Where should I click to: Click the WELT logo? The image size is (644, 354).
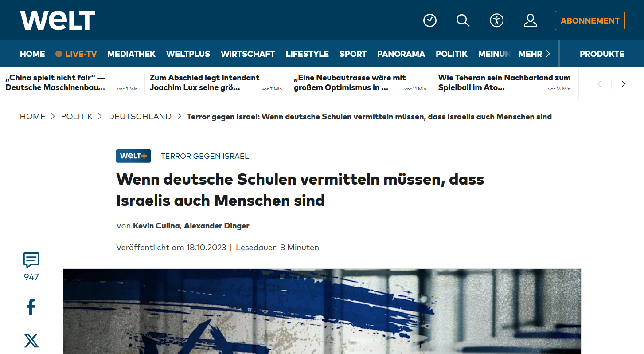pyautogui.click(x=57, y=20)
